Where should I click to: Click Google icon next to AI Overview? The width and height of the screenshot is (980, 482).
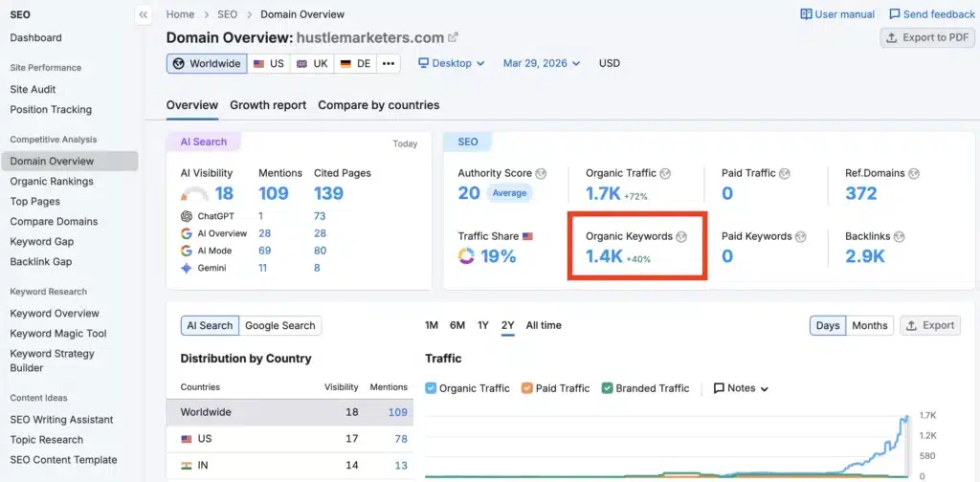187,233
